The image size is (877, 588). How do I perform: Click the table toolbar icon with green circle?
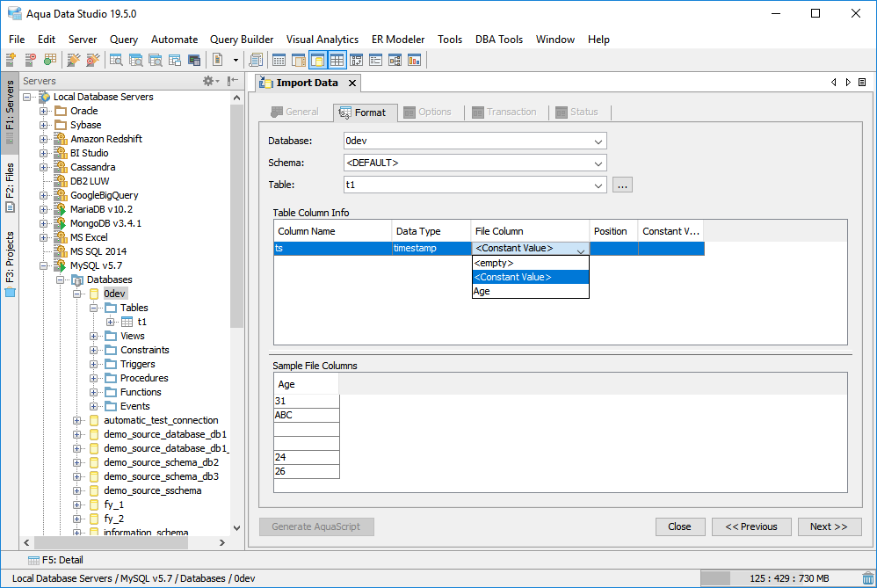[x=50, y=60]
